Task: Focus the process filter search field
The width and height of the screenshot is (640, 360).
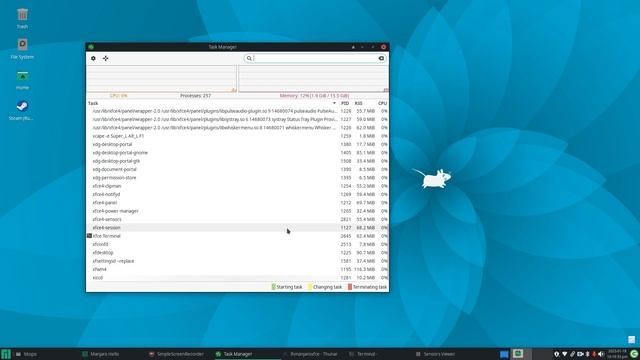Action: (315, 58)
